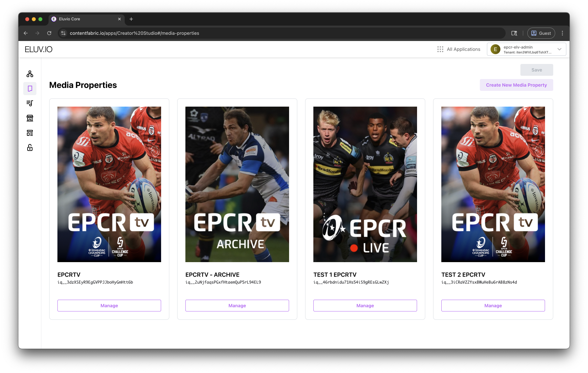Manage the TEST 1 EPCRTV property

point(365,305)
